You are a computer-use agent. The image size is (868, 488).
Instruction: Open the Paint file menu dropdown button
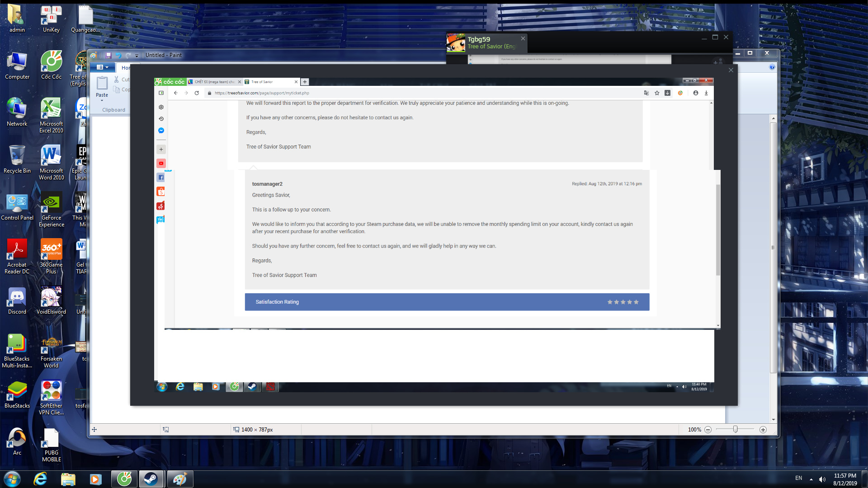[103, 67]
